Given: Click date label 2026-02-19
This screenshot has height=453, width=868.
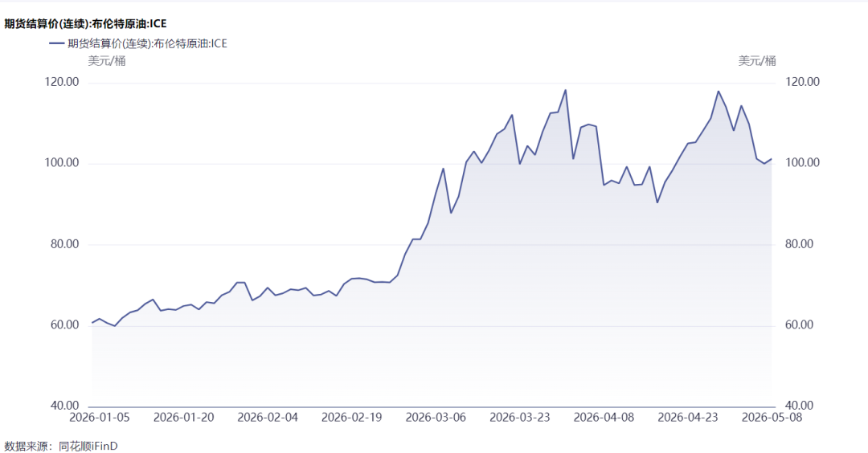Looking at the screenshot, I should click(x=351, y=418).
